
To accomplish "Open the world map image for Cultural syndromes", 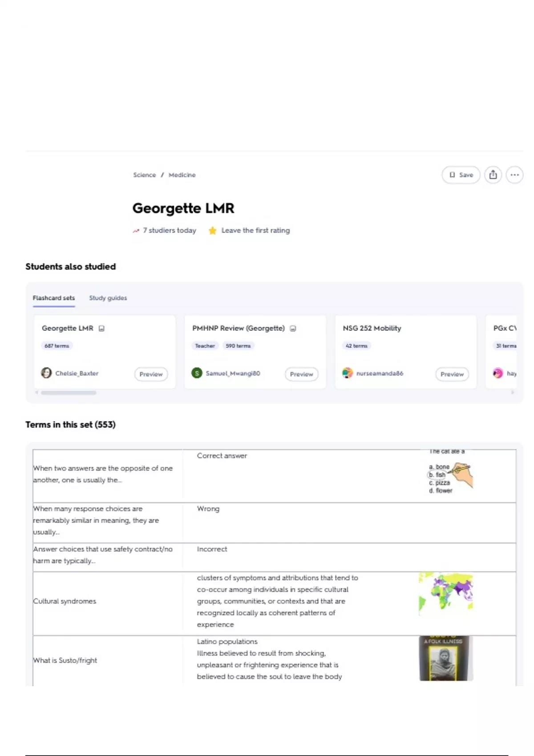I will [x=445, y=594].
